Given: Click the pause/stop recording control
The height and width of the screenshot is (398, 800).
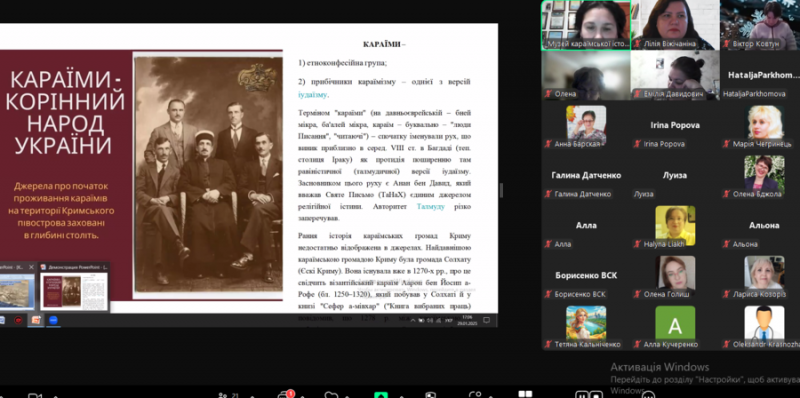Looking at the screenshot, I should coord(588,395).
